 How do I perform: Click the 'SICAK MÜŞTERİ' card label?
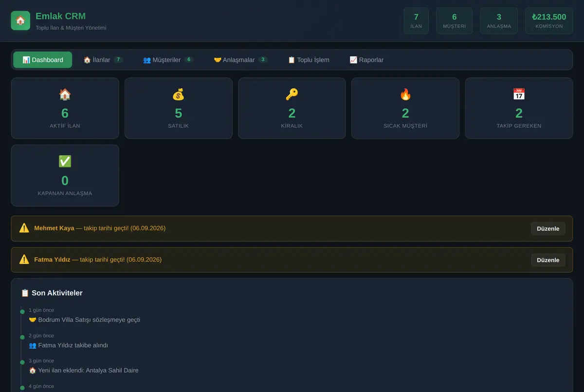405,126
